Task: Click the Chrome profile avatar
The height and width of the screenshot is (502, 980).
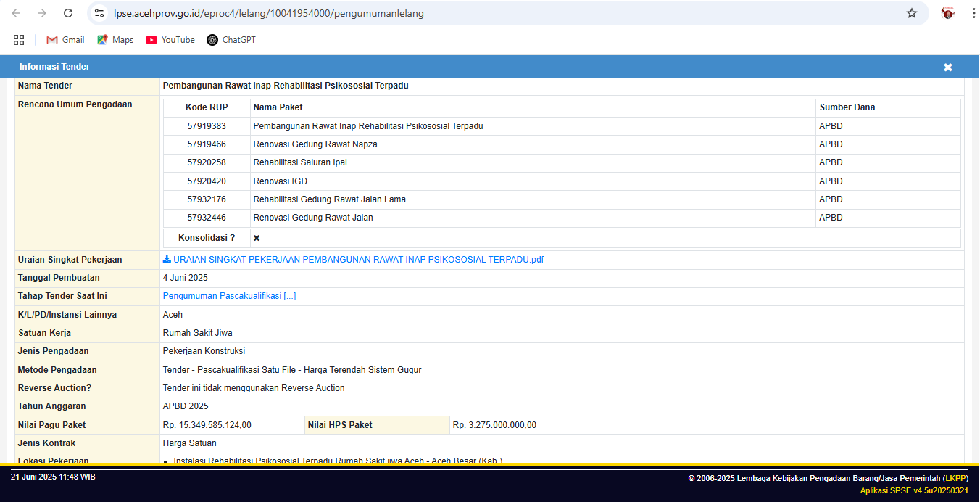Action: 947,13
